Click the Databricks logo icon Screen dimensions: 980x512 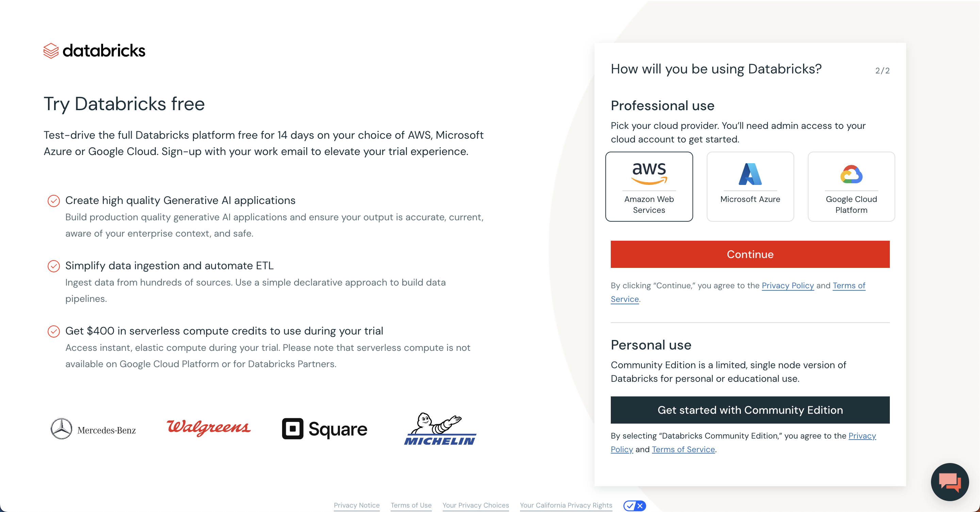coord(51,51)
